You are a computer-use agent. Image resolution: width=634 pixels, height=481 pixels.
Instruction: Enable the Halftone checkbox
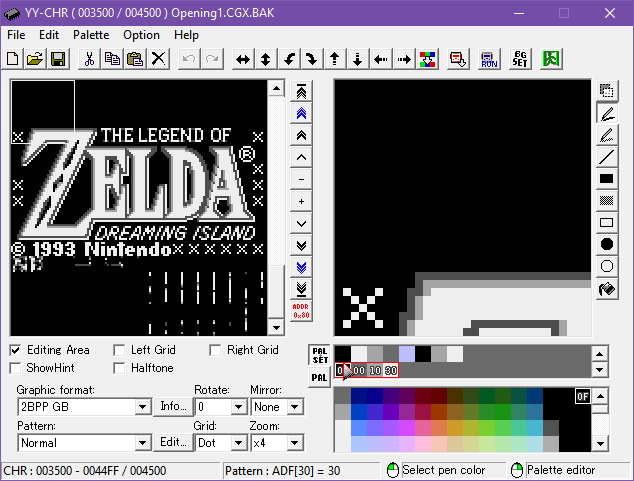tap(119, 368)
